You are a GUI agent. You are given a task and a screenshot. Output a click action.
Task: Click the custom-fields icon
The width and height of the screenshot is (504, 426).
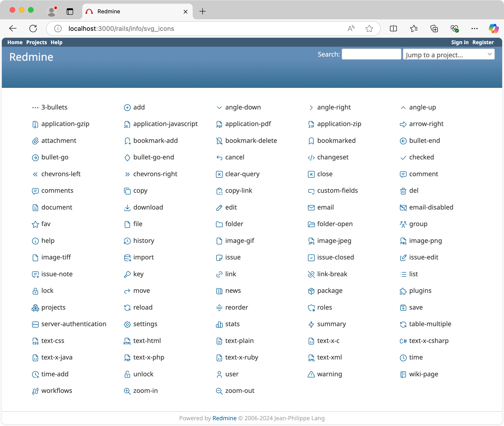[311, 191]
